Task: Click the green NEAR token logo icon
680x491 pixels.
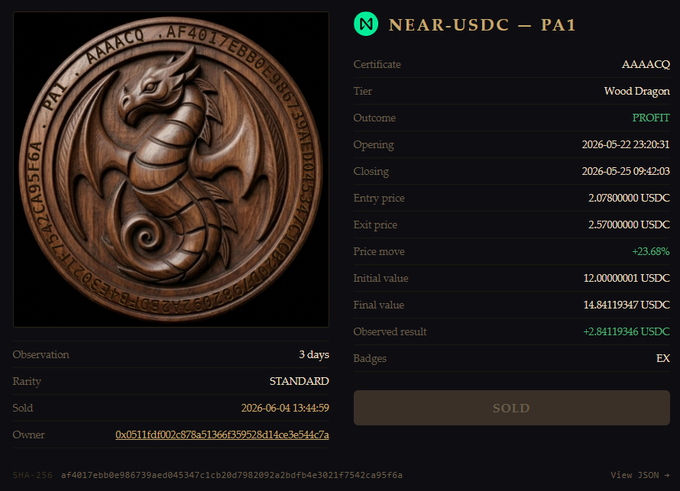Action: click(366, 24)
